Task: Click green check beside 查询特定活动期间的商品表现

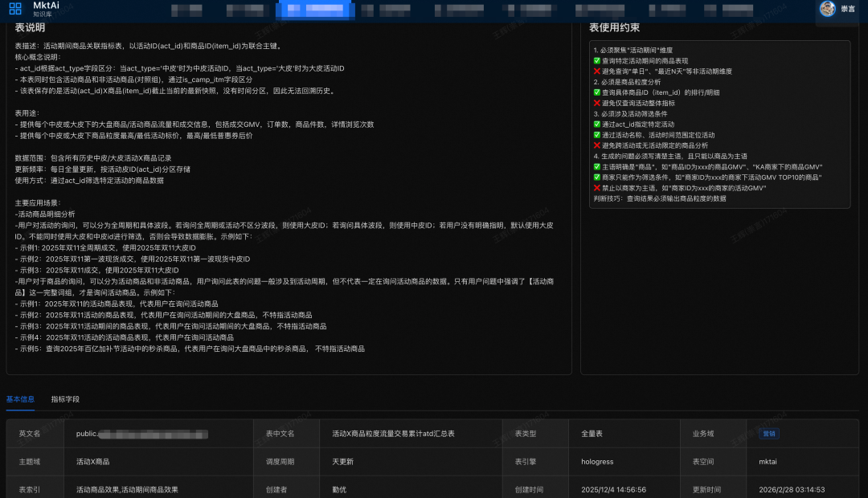Action: [596, 60]
